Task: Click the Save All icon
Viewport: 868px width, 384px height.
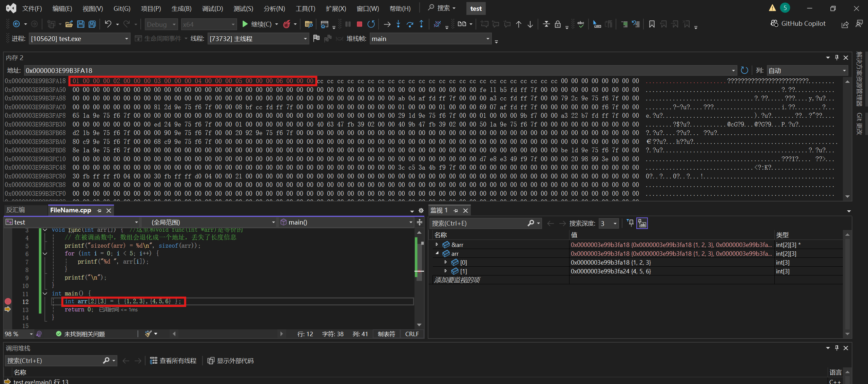Action: (x=92, y=24)
